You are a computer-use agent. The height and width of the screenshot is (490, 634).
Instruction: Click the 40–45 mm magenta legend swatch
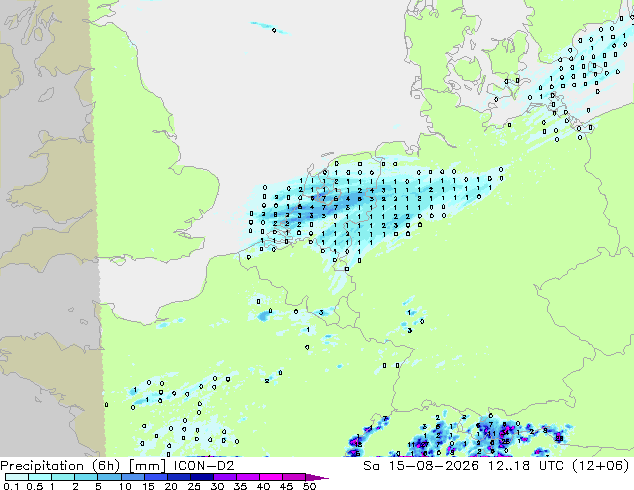270,477
